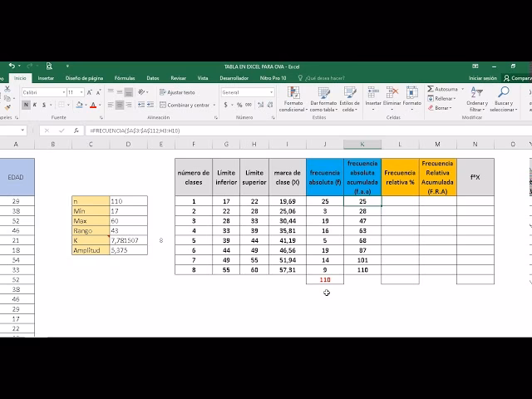Image resolution: width=532 pixels, height=399 pixels.
Task: Select the red total cell 110
Action: coord(325,279)
